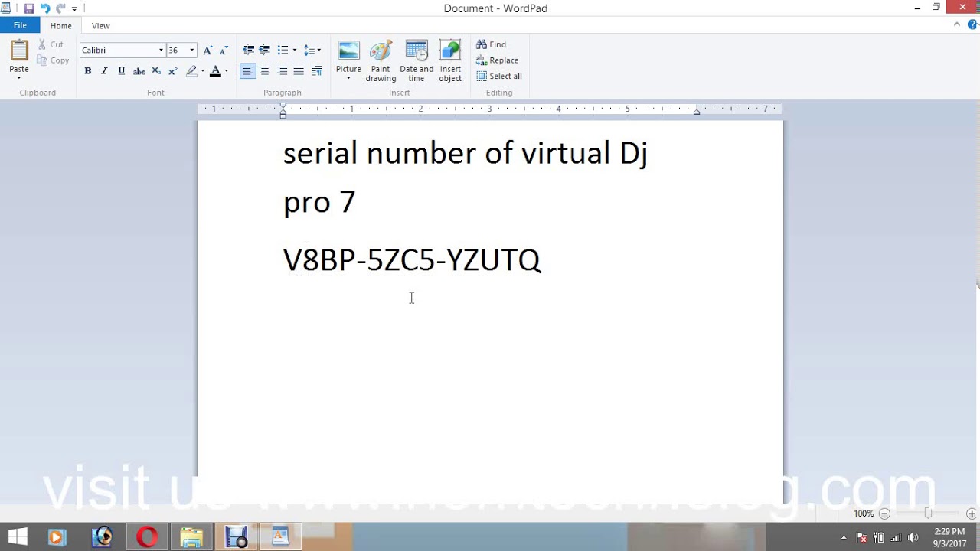Show hidden system tray icons

click(x=844, y=537)
